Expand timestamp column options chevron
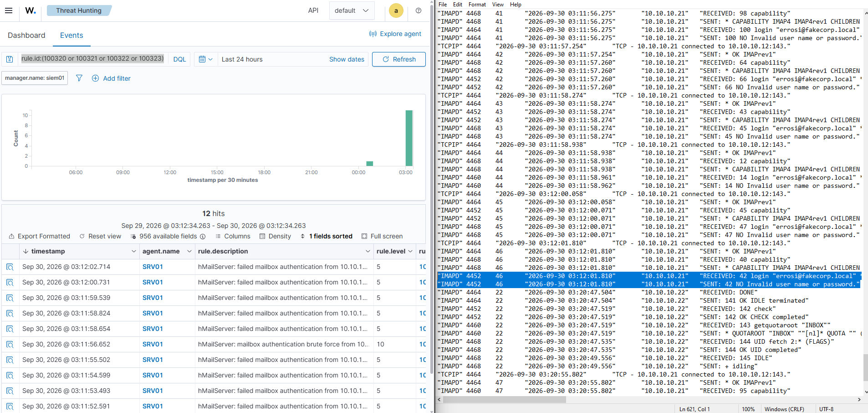This screenshot has height=413, width=868. click(134, 251)
